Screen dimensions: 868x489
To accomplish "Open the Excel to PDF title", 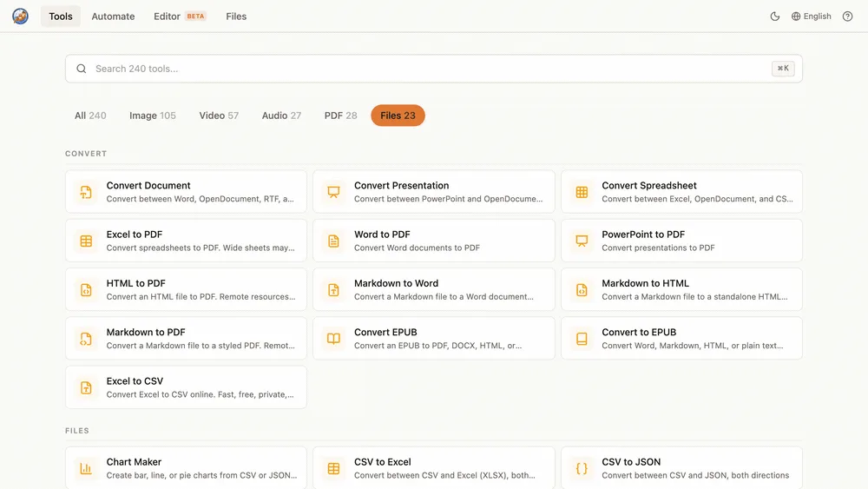I will 134,235.
